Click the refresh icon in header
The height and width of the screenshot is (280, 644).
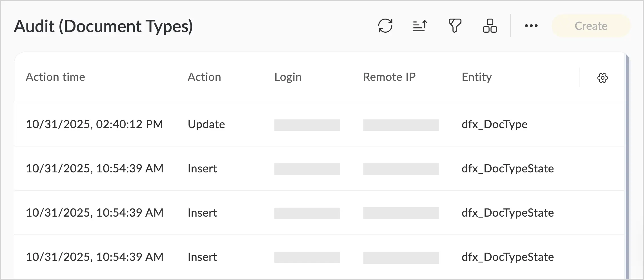[x=385, y=26]
